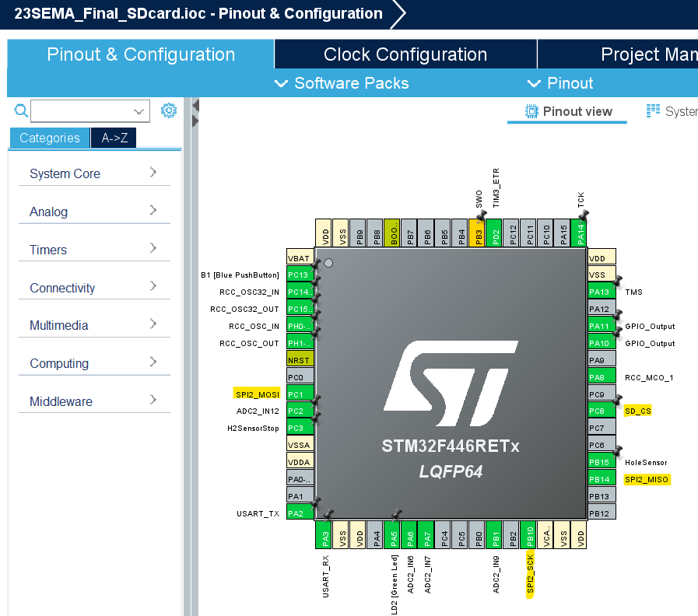Open the Software Packs dropdown
This screenshot has width=698, height=616.
(342, 83)
